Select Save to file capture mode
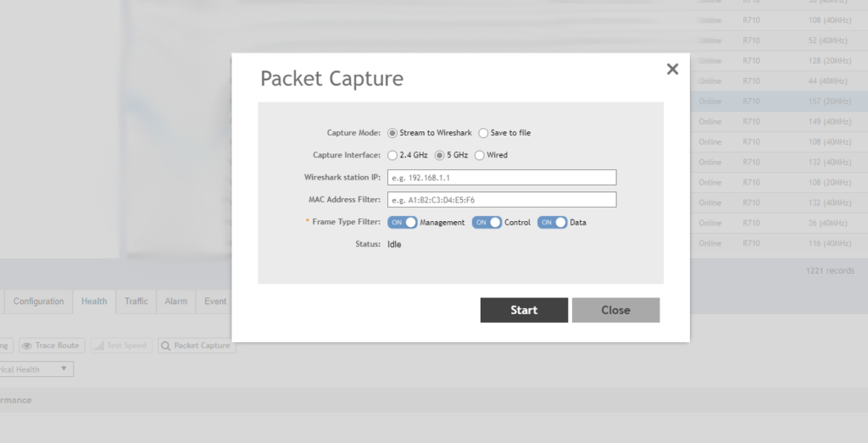 pos(483,133)
